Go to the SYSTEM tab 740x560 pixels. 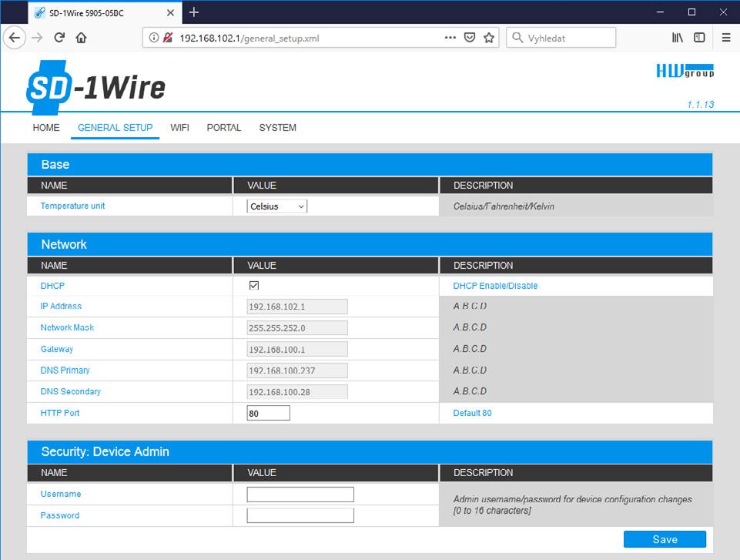pyautogui.click(x=277, y=128)
